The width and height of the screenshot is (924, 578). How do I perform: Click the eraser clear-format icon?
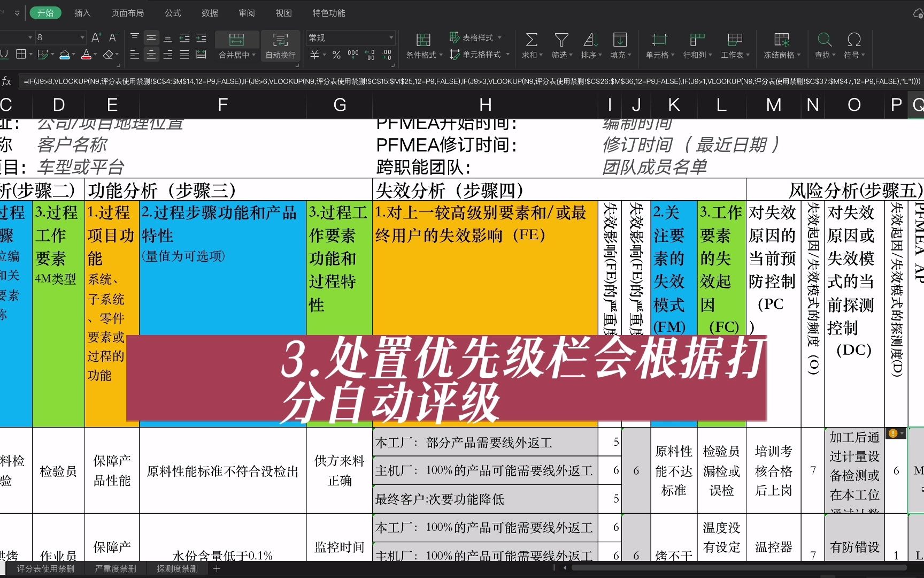pos(108,55)
